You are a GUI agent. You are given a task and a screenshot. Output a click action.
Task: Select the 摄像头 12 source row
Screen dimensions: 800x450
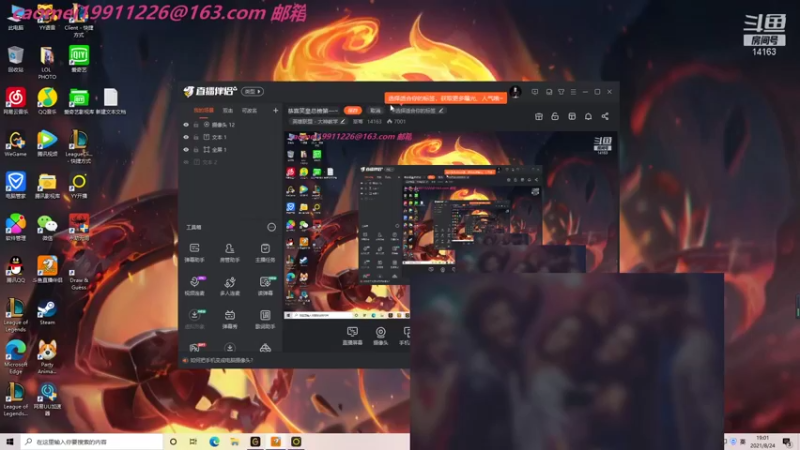coord(231,124)
